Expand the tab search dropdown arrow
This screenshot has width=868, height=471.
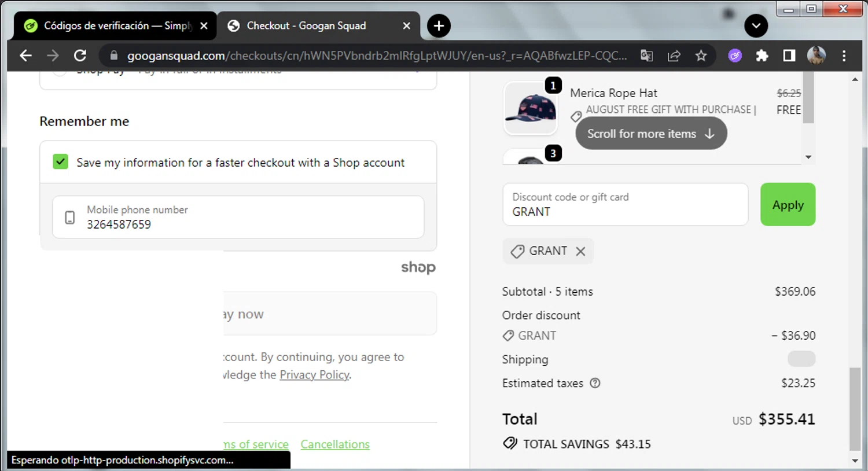click(x=756, y=25)
